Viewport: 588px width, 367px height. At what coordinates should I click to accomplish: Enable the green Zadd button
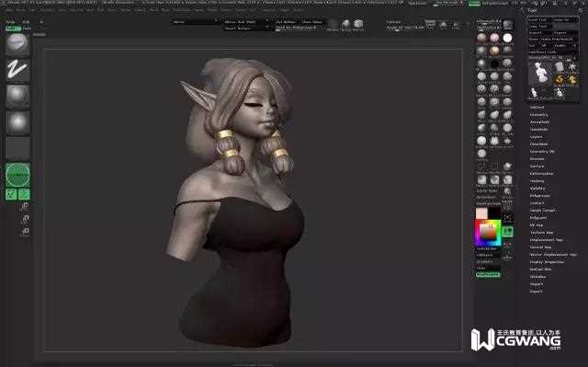[13, 29]
